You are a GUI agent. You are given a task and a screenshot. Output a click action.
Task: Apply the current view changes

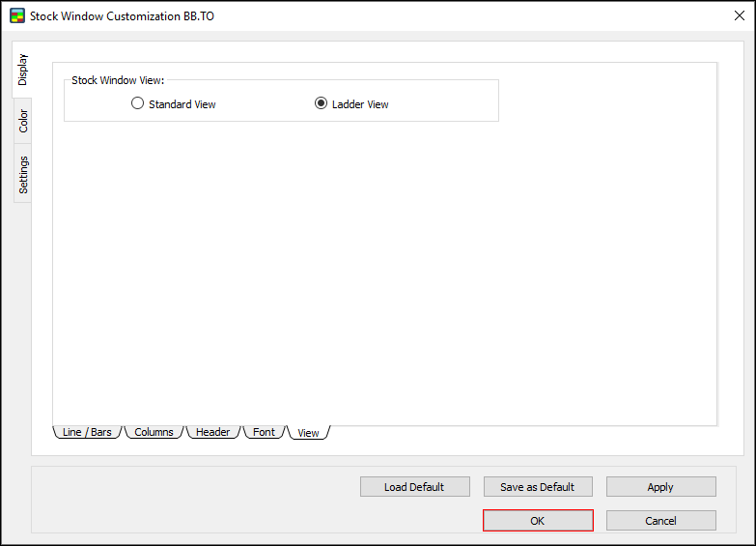[660, 487]
